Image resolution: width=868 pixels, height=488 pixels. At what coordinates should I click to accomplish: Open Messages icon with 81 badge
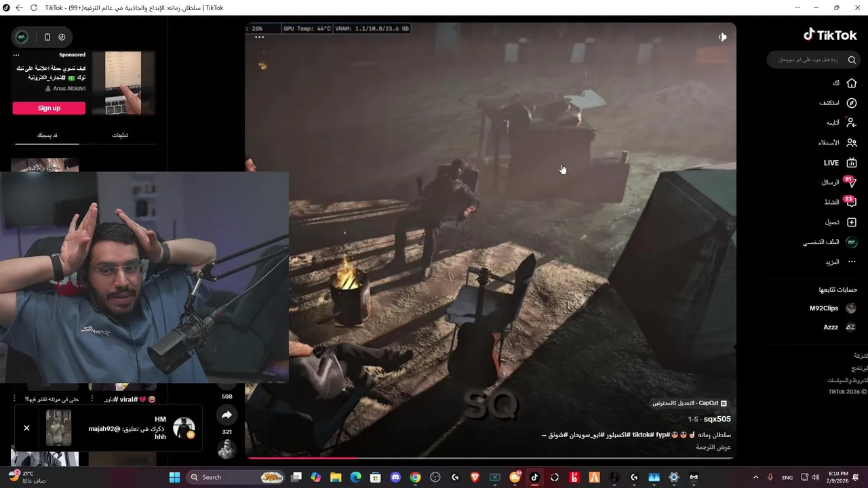(x=851, y=182)
